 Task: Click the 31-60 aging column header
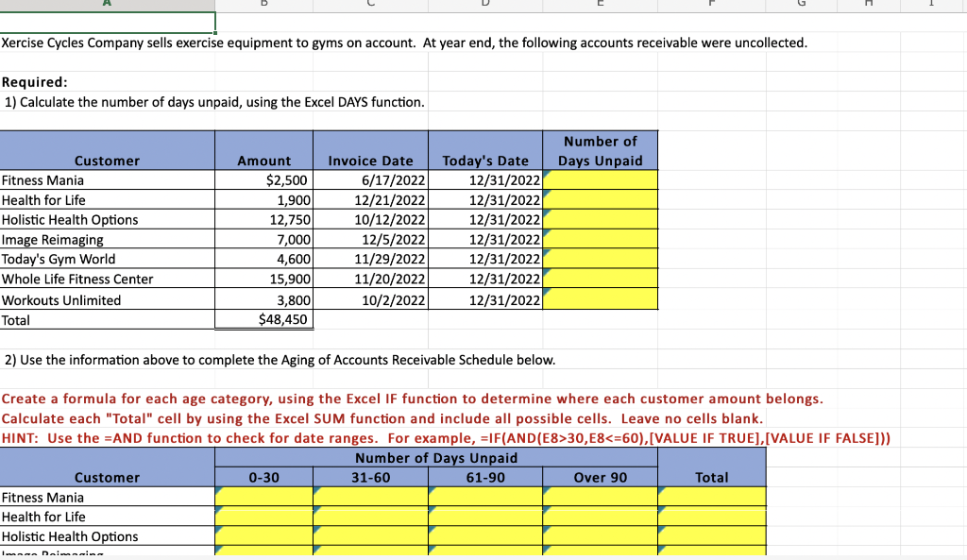click(370, 477)
